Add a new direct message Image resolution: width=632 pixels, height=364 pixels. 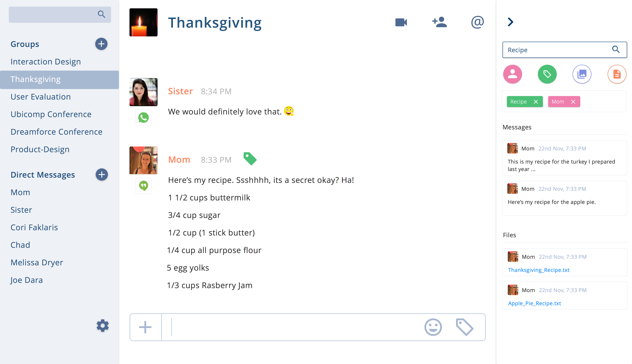(102, 175)
